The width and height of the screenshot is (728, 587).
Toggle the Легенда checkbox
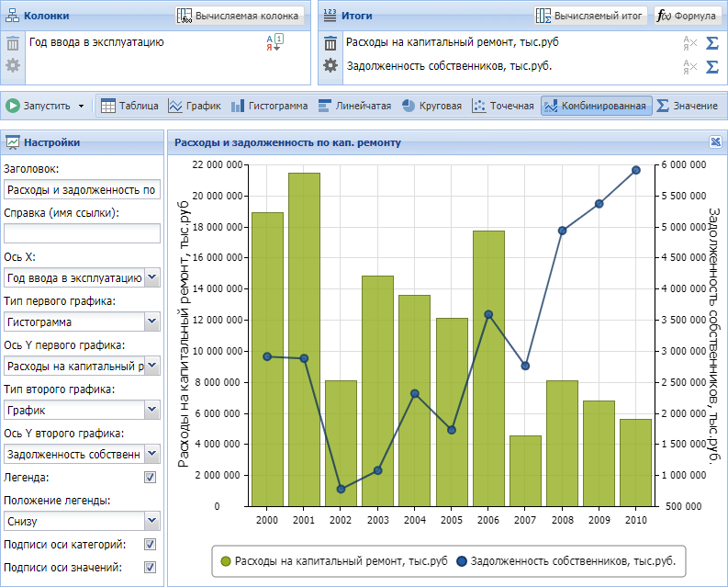click(x=151, y=478)
